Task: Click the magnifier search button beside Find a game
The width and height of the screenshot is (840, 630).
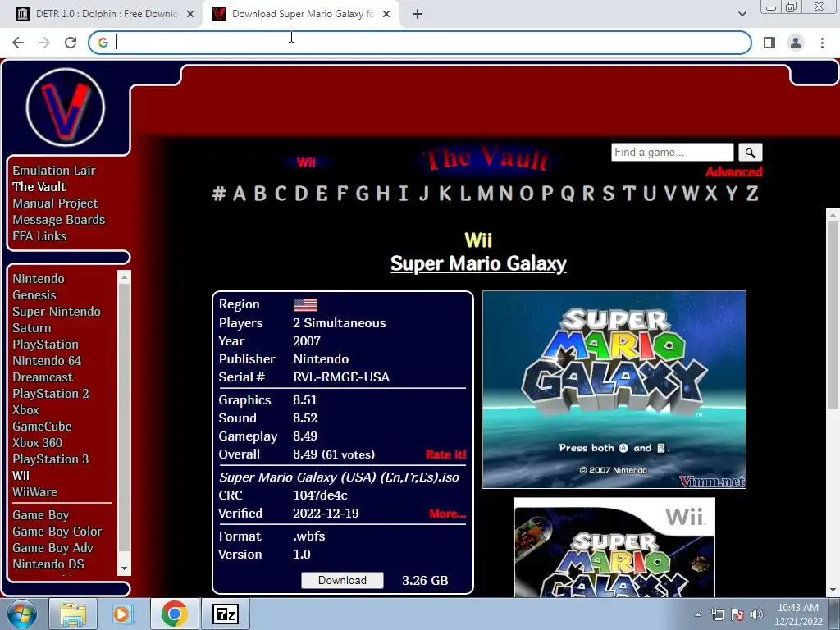Action: [x=750, y=153]
